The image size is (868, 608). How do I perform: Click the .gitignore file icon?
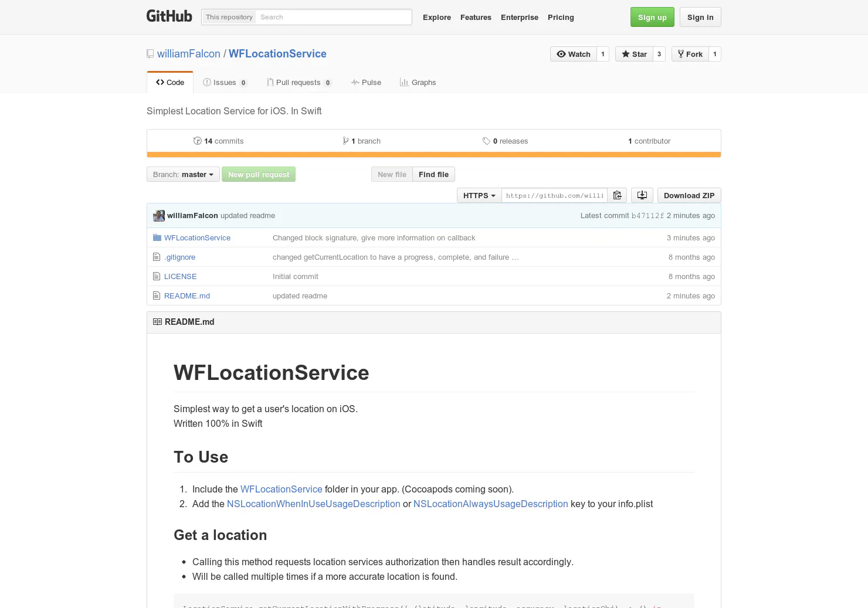point(157,257)
